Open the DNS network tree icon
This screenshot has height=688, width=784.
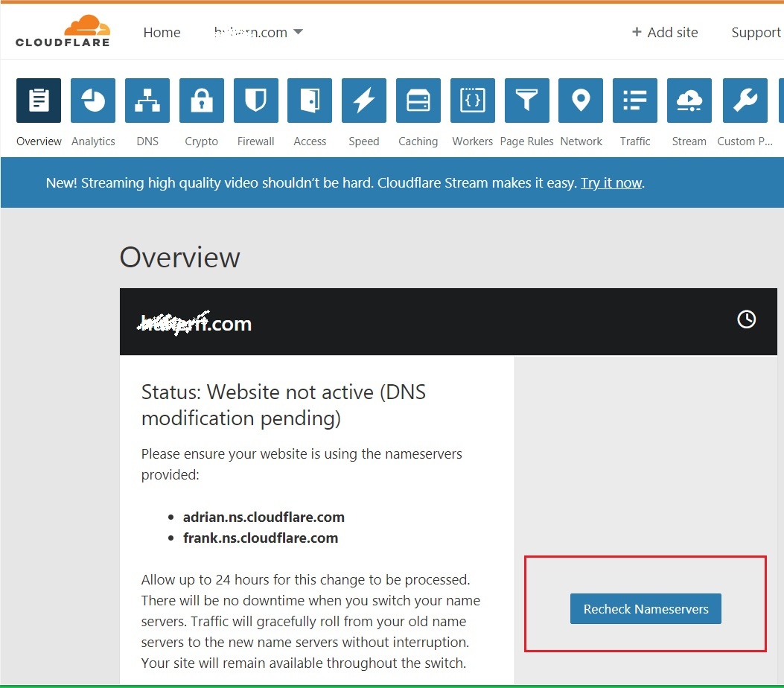point(147,101)
